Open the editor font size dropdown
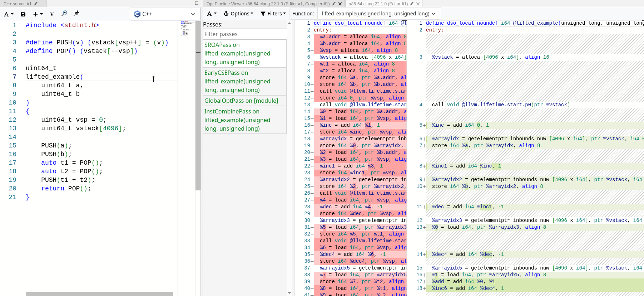The image size is (644, 296). click(9, 14)
